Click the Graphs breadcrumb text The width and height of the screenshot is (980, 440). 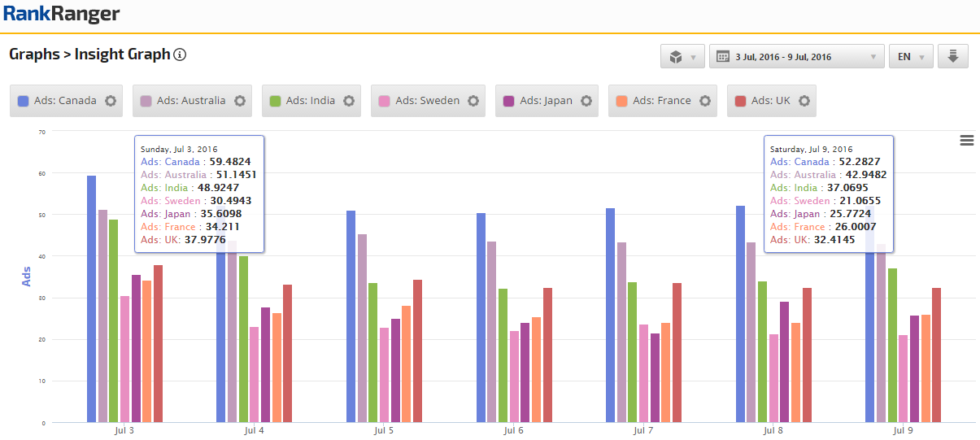[x=34, y=54]
